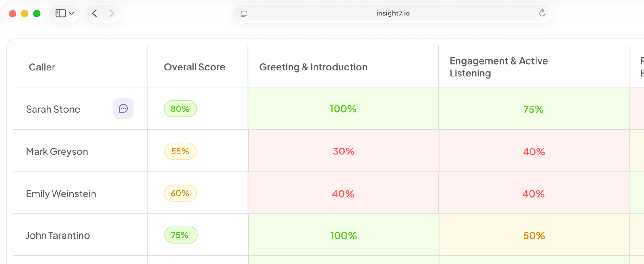Expand the sidebar options chevron

click(72, 13)
